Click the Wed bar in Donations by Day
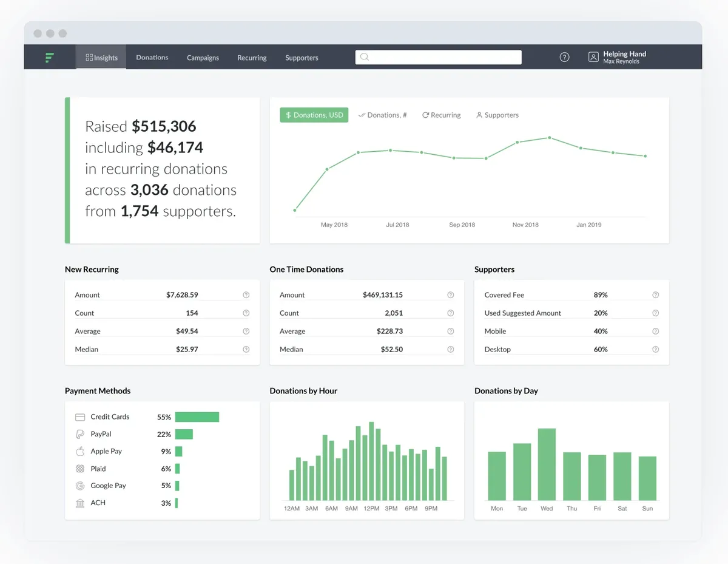This screenshot has width=728, height=564. (x=547, y=464)
